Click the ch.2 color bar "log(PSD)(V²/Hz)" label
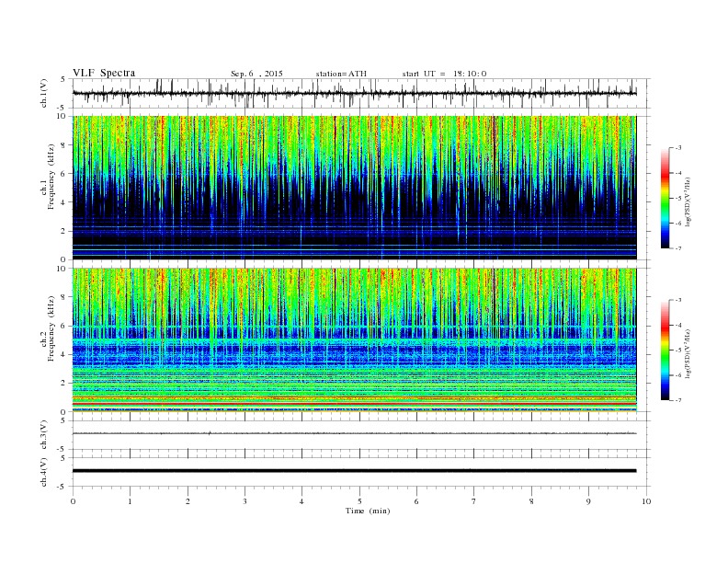728x563 pixels. [x=688, y=353]
